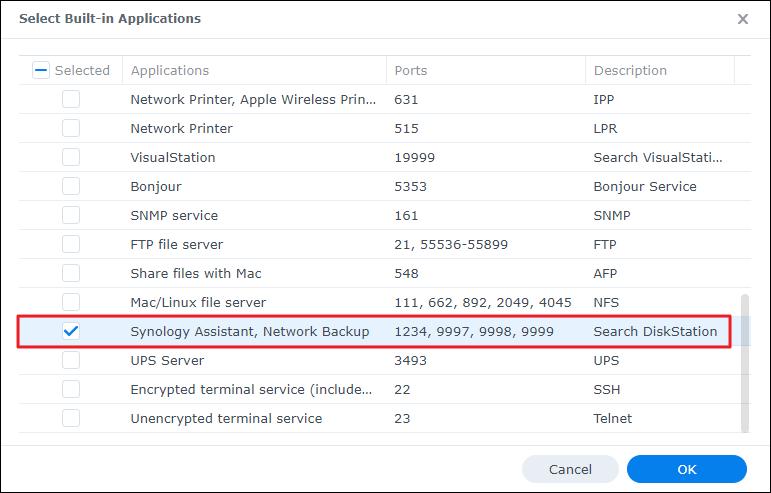Enable the Bonjour checkbox
Viewport: 771px width, 493px height.
(x=71, y=186)
